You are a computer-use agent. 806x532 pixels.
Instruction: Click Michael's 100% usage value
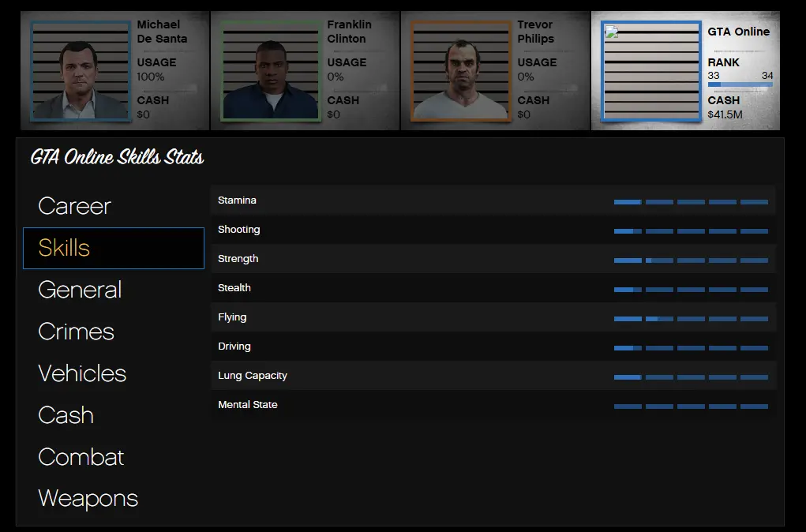(151, 77)
